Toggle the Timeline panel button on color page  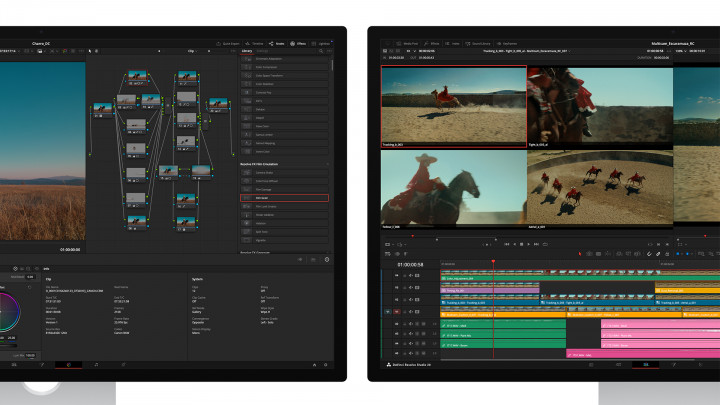[254, 44]
